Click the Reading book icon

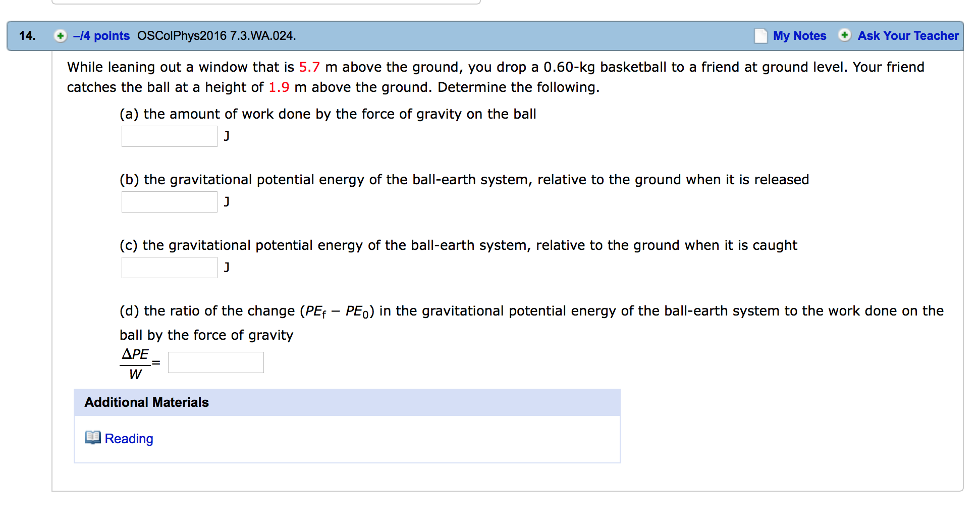93,438
